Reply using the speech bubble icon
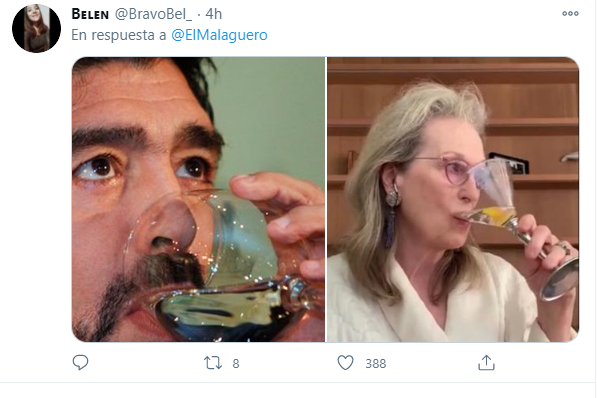Image resolution: width=597 pixels, height=398 pixels. (x=80, y=363)
